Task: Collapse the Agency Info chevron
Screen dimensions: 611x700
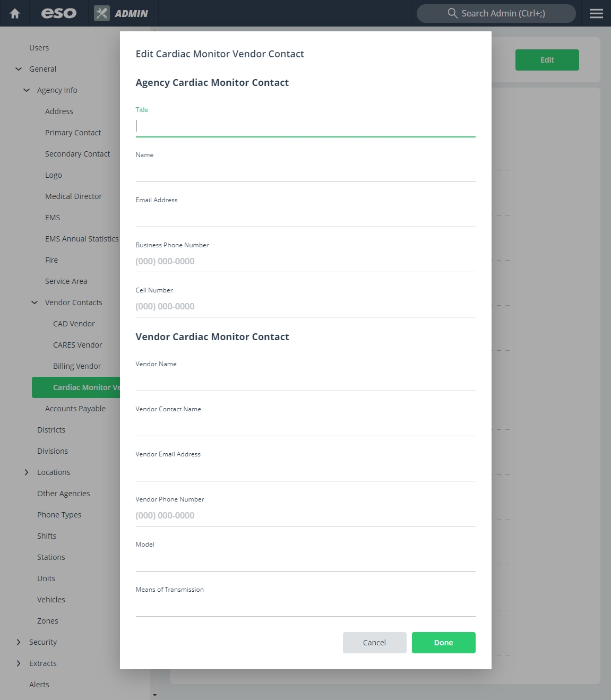Action: (27, 90)
